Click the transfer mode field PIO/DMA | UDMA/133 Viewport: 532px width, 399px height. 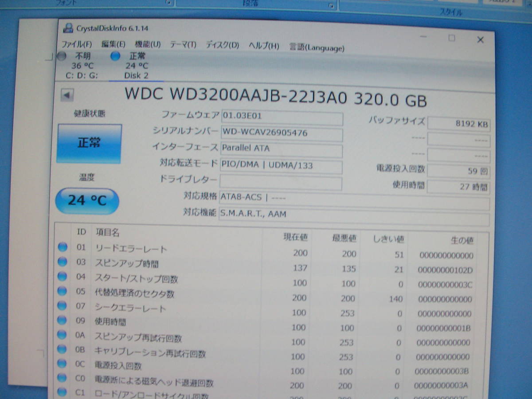click(x=281, y=166)
